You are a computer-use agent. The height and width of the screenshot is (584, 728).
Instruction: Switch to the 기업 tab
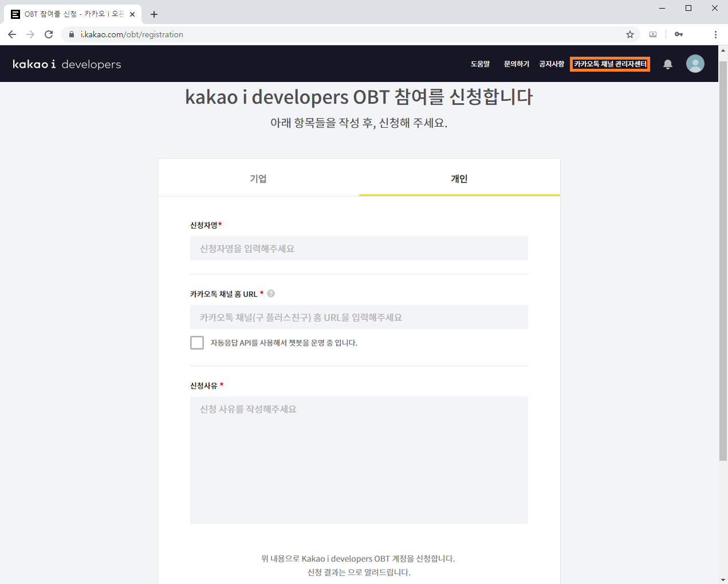click(x=258, y=178)
